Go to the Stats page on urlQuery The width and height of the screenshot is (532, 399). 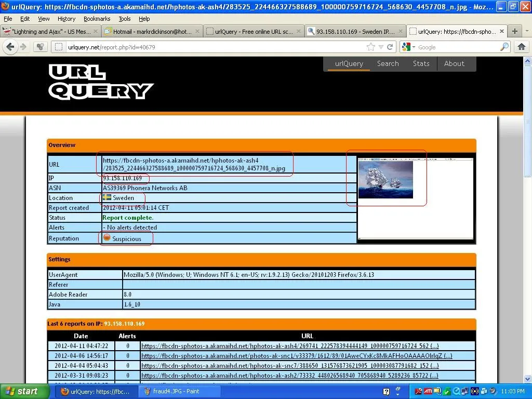click(421, 63)
